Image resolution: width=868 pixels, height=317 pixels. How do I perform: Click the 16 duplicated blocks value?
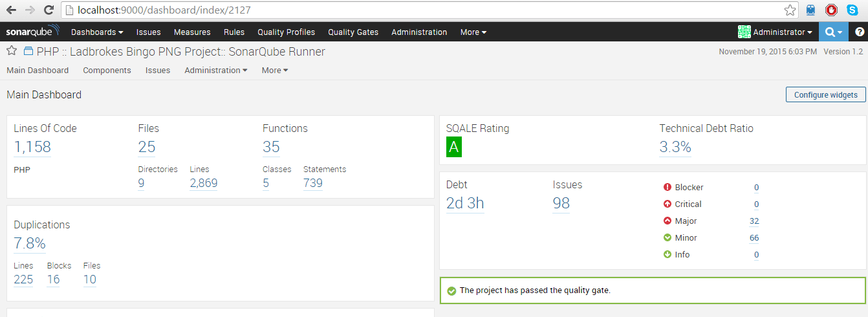tap(53, 279)
